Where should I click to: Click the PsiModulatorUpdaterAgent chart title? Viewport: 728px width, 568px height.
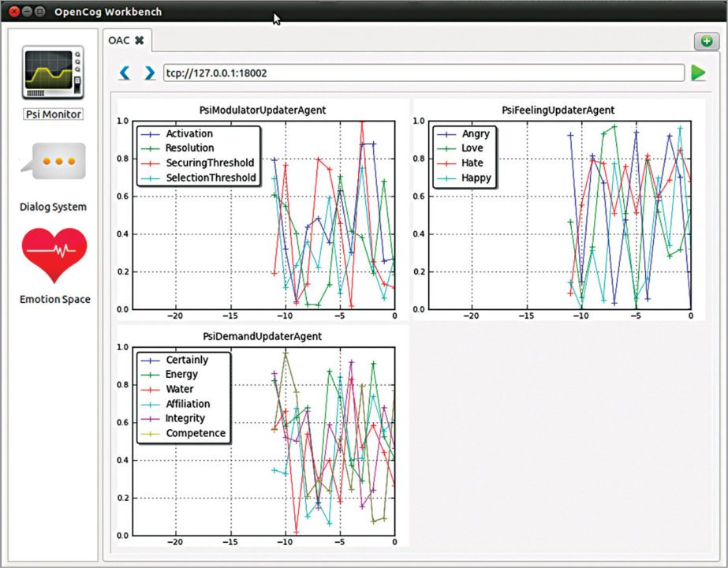point(263,110)
